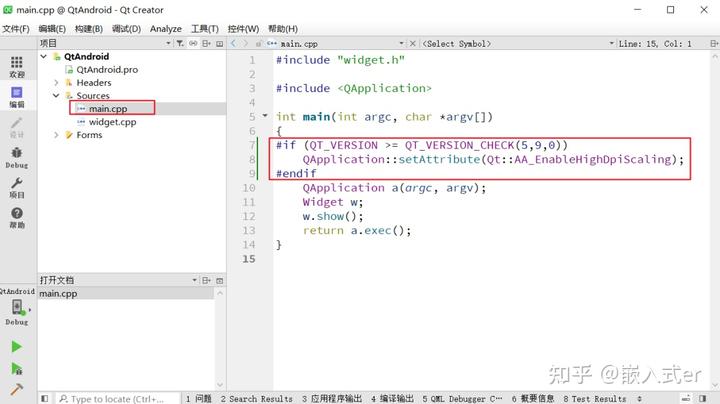The height and width of the screenshot is (404, 720).
Task: Select widget.cpp in the project tree
Action: point(112,122)
